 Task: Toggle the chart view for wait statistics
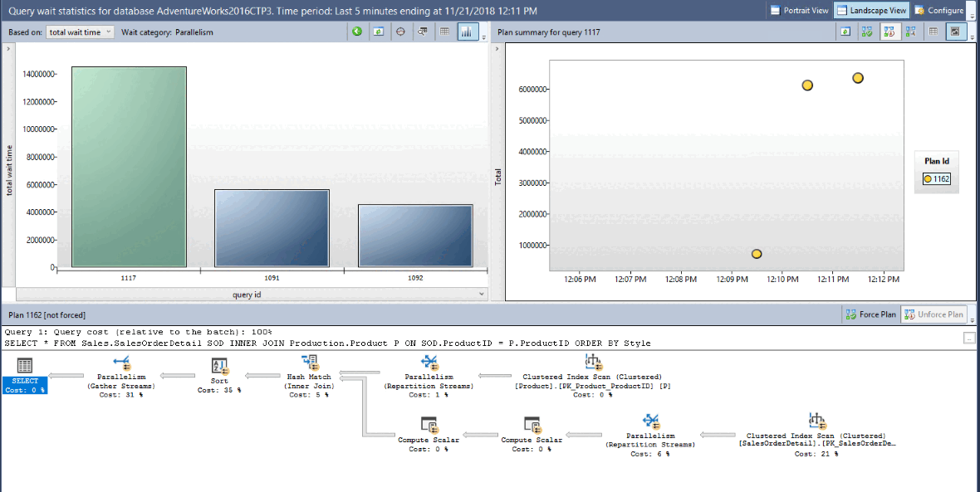[x=466, y=32]
